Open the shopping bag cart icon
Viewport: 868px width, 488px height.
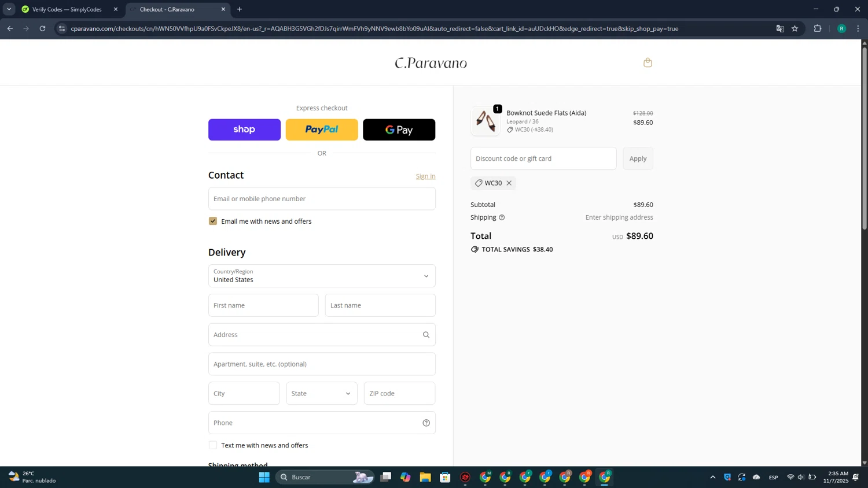tap(648, 62)
